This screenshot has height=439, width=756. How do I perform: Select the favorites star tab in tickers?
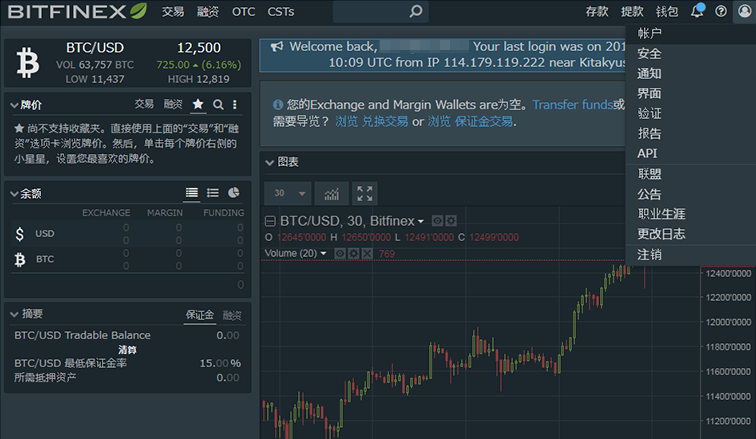(198, 104)
